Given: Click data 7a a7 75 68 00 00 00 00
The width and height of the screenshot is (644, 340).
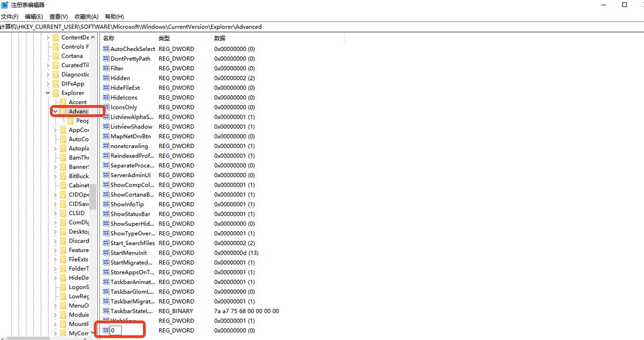Looking at the screenshot, I should coord(246,311).
